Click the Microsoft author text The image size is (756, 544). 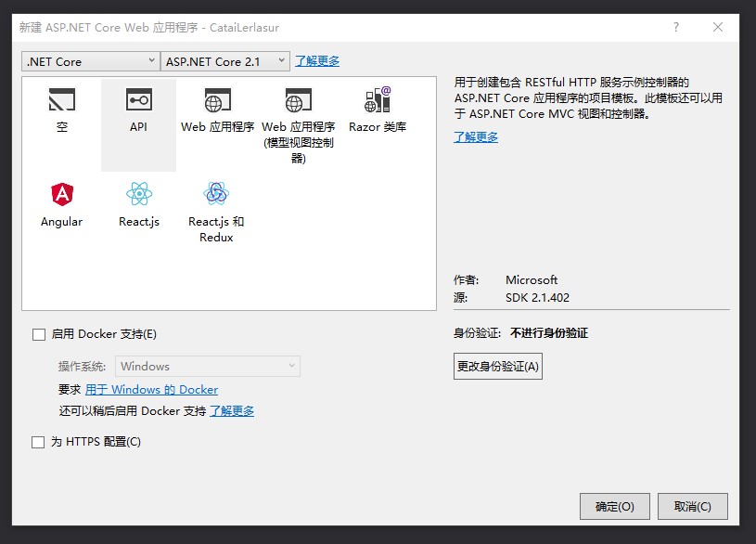pos(532,280)
